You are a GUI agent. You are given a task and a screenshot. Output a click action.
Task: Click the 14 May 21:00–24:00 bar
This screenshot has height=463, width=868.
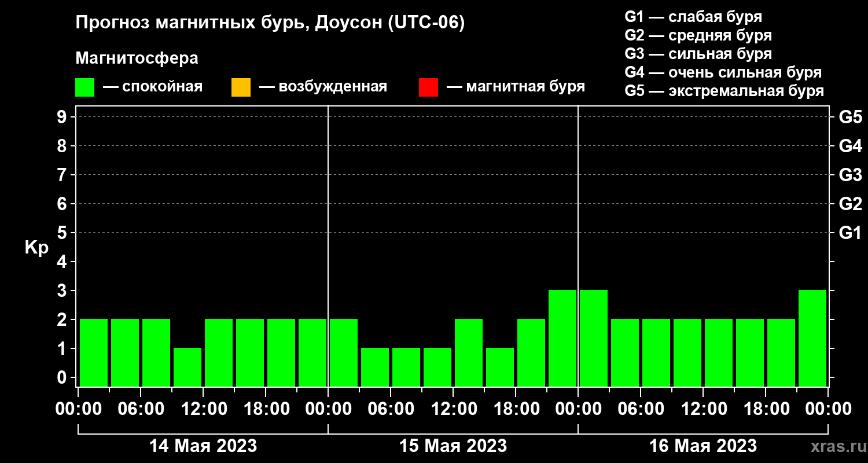pyautogui.click(x=312, y=352)
